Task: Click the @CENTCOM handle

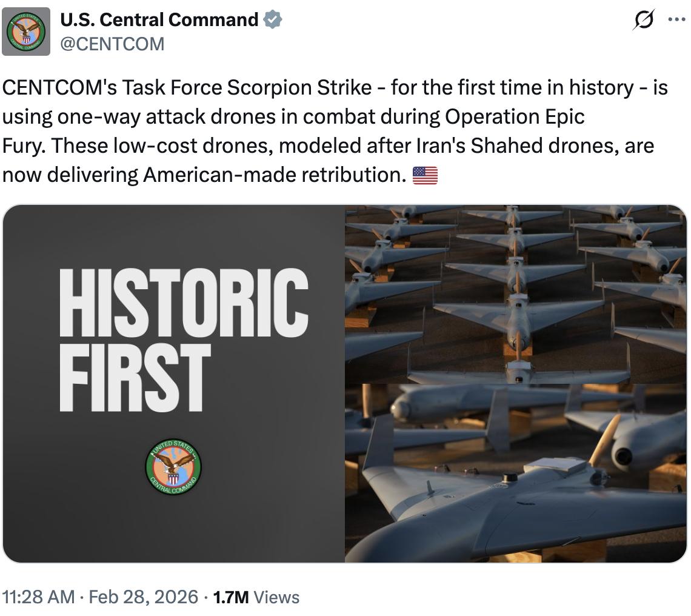Action: [112, 44]
